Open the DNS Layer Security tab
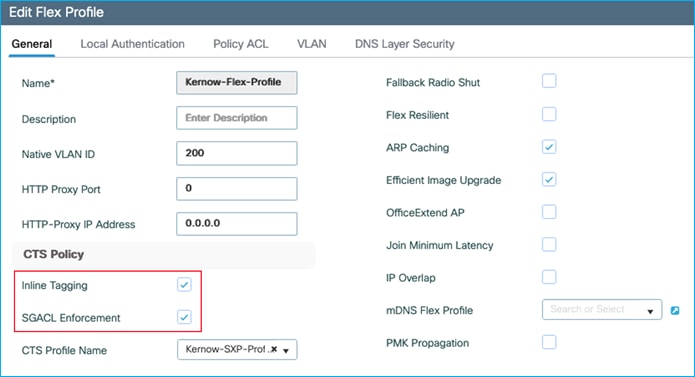The image size is (695, 377). [x=405, y=44]
